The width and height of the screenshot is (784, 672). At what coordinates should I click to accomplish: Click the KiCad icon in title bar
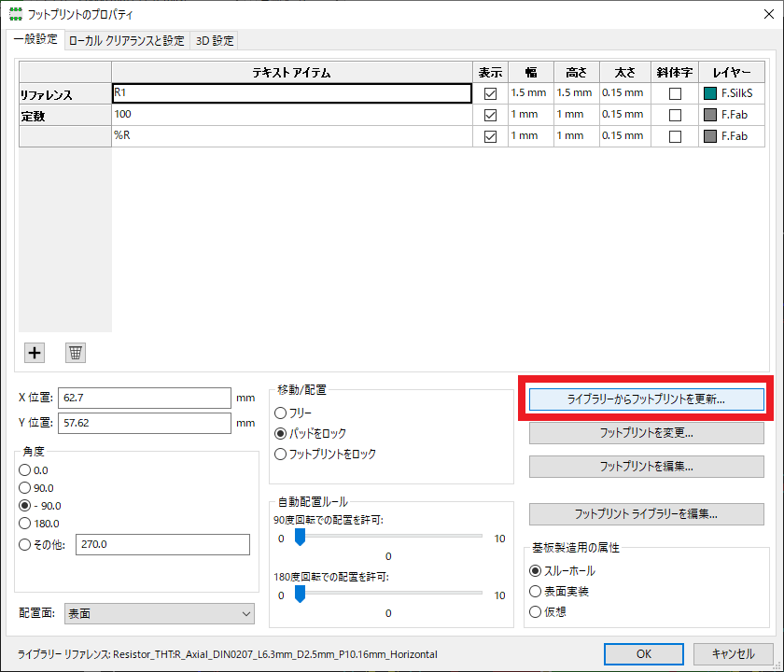tap(15, 15)
